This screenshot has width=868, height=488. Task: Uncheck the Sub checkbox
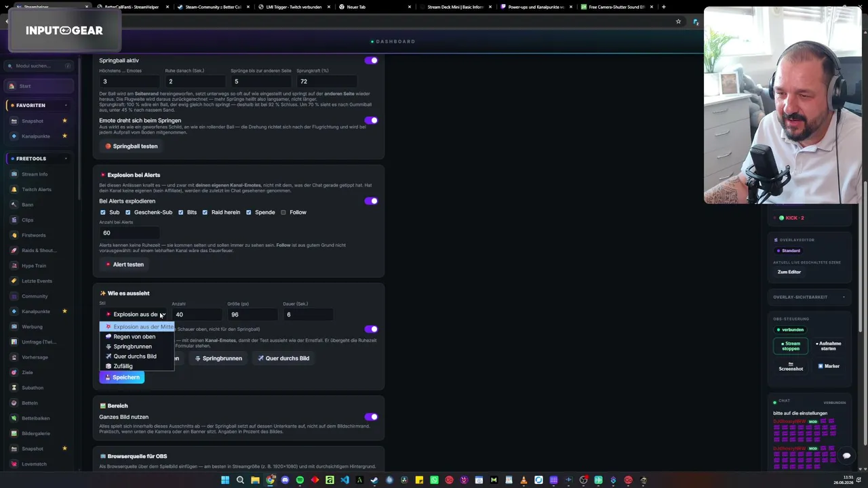[103, 212]
